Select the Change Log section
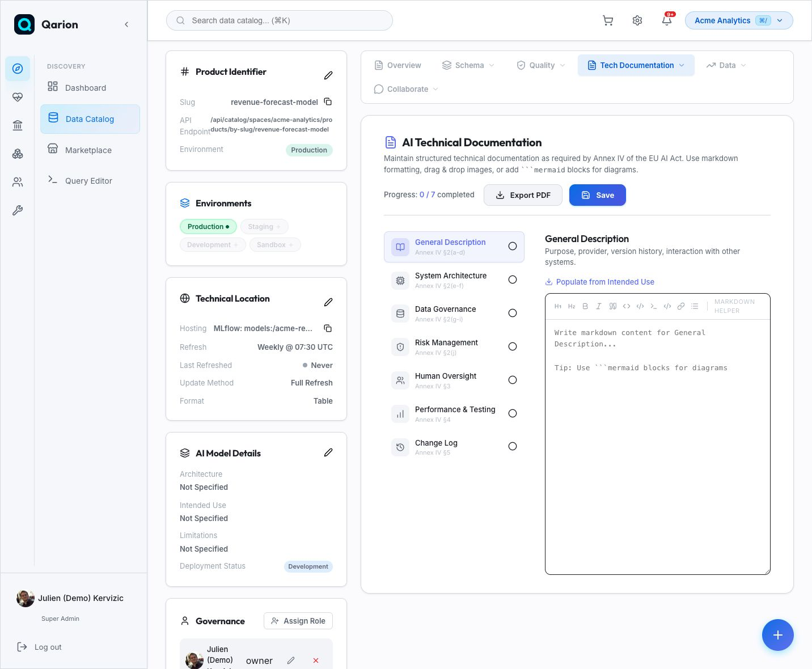Image resolution: width=812 pixels, height=669 pixels. coord(454,446)
